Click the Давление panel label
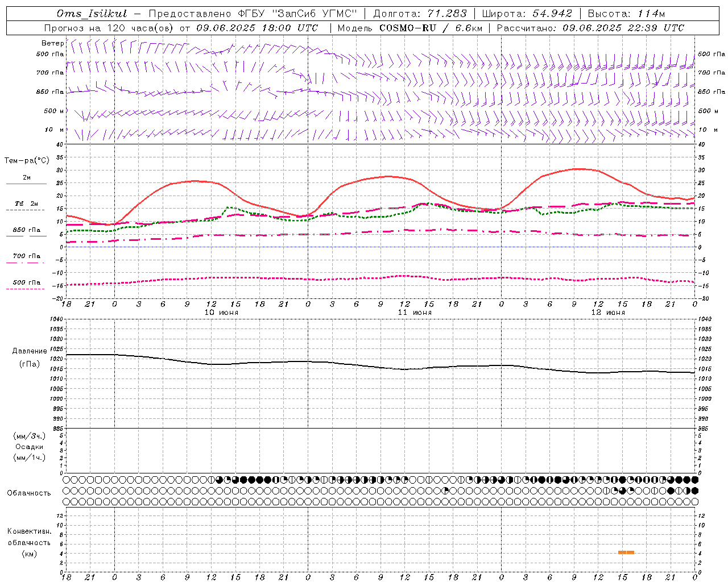This screenshot has height=582, width=728. [30, 351]
